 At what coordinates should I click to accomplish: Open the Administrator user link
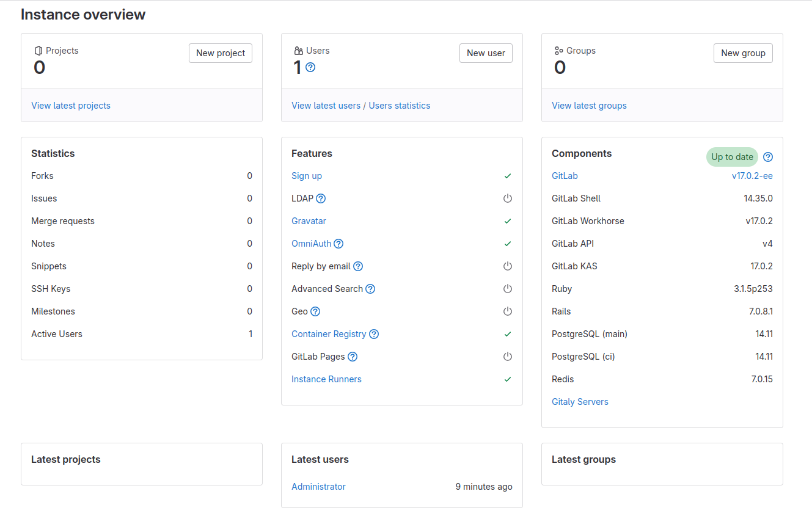(x=318, y=487)
